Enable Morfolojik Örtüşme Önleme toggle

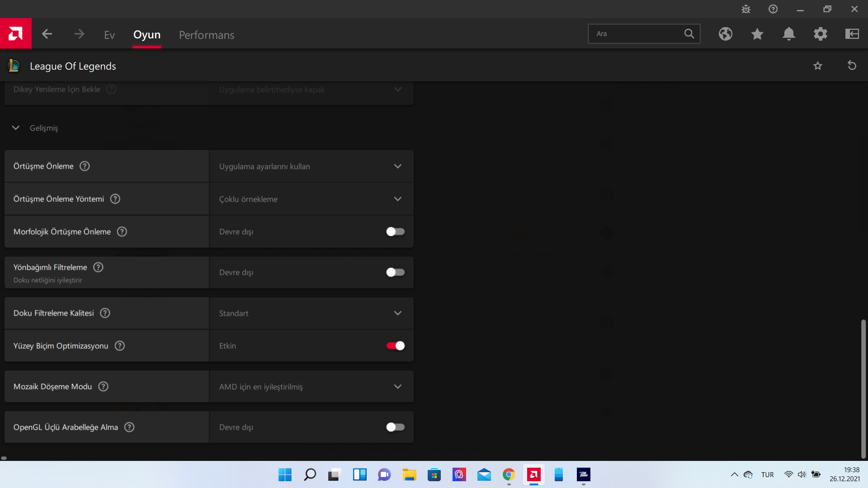(395, 232)
